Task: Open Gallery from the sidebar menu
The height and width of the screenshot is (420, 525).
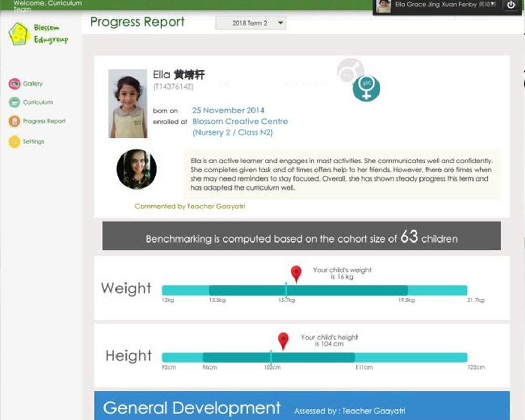Action: pyautogui.click(x=33, y=84)
